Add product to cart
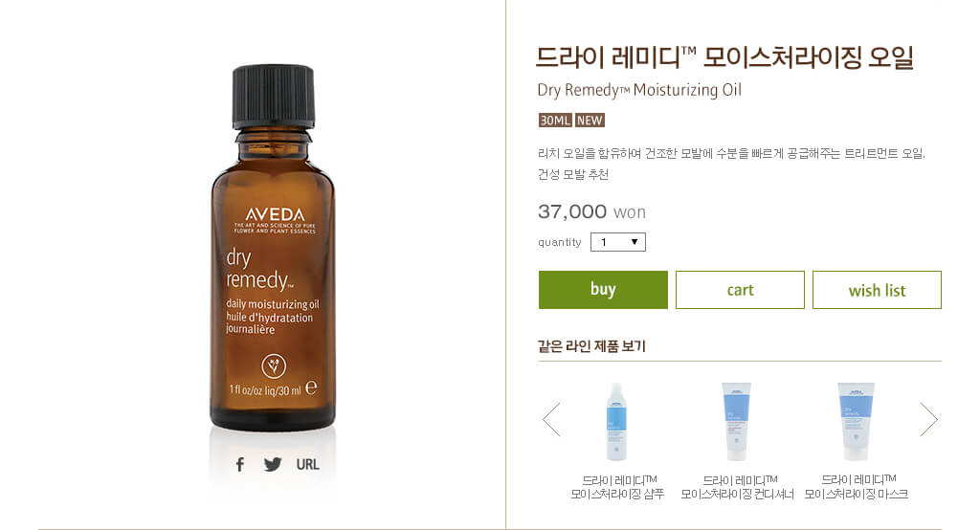The image size is (980, 530). [x=740, y=289]
